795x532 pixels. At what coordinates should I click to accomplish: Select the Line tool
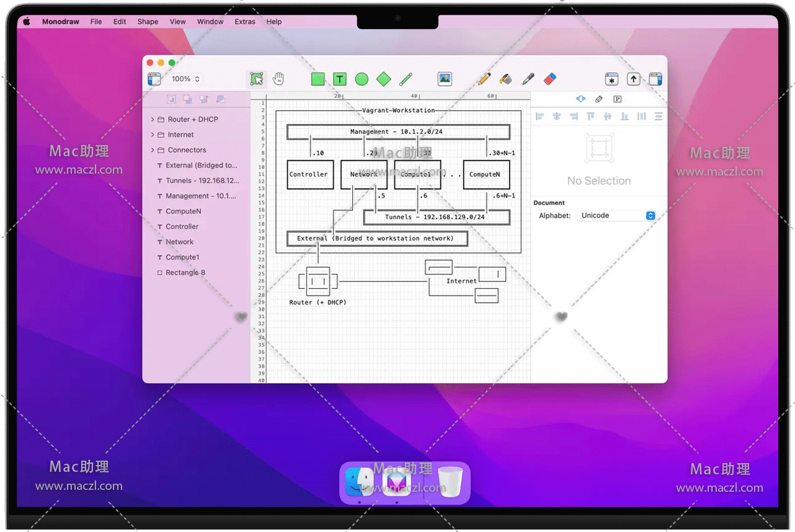click(x=406, y=79)
